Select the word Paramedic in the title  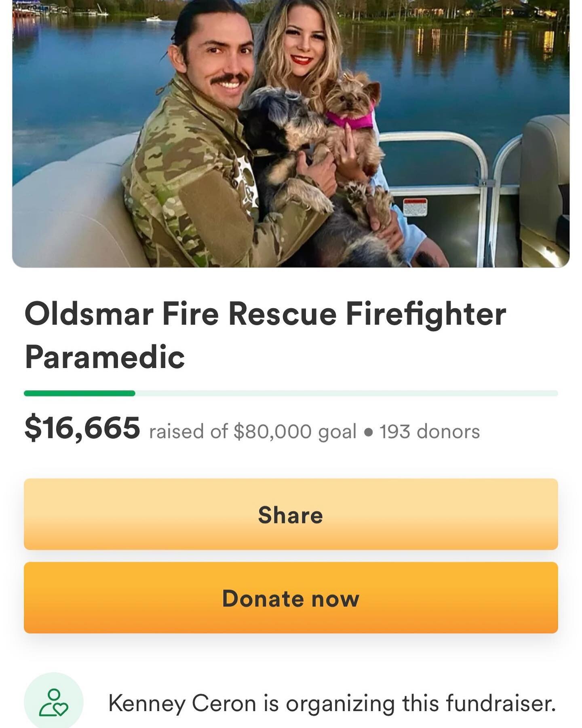coord(105,357)
